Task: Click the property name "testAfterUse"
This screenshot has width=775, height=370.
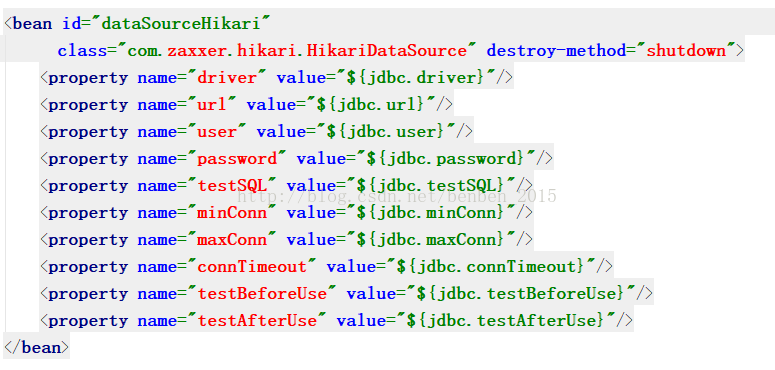Action: click(x=257, y=321)
